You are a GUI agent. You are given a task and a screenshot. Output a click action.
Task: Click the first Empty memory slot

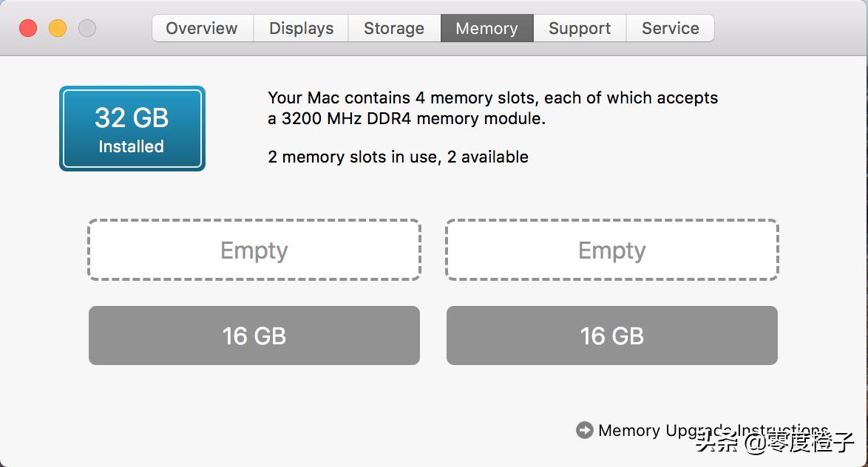254,250
